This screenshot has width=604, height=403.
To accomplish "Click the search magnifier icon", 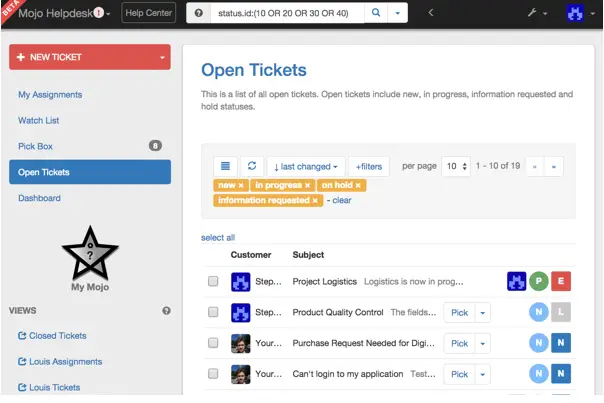I will [376, 13].
